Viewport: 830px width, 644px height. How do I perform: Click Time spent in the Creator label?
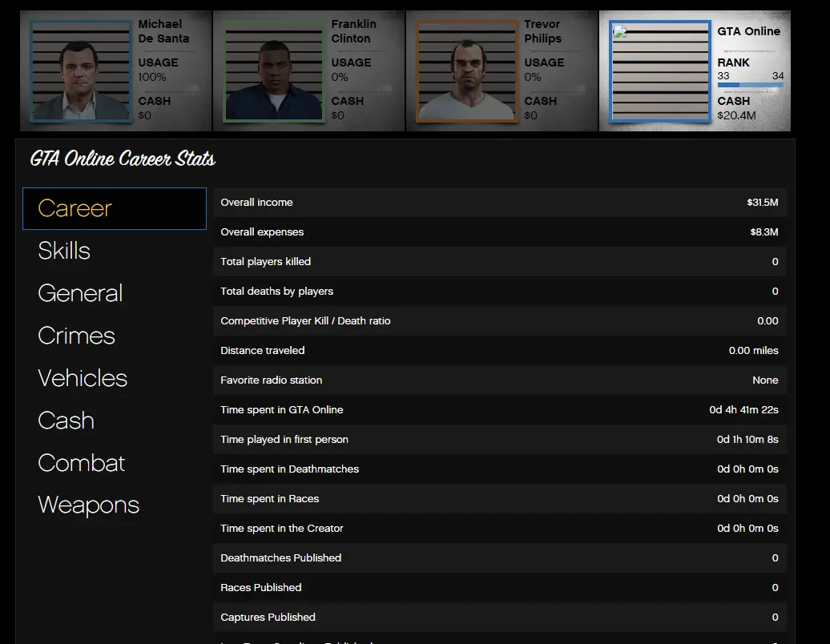282,528
